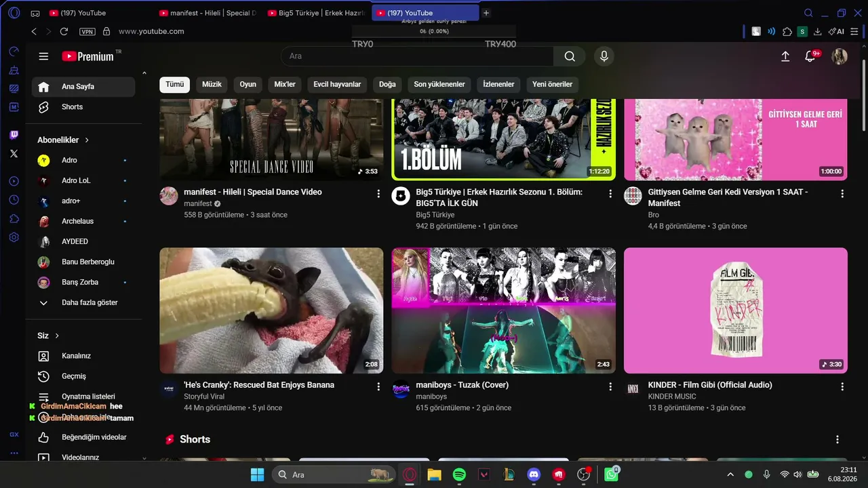Open Discord from the taskbar
Screen dimensions: 868x488
click(534, 474)
